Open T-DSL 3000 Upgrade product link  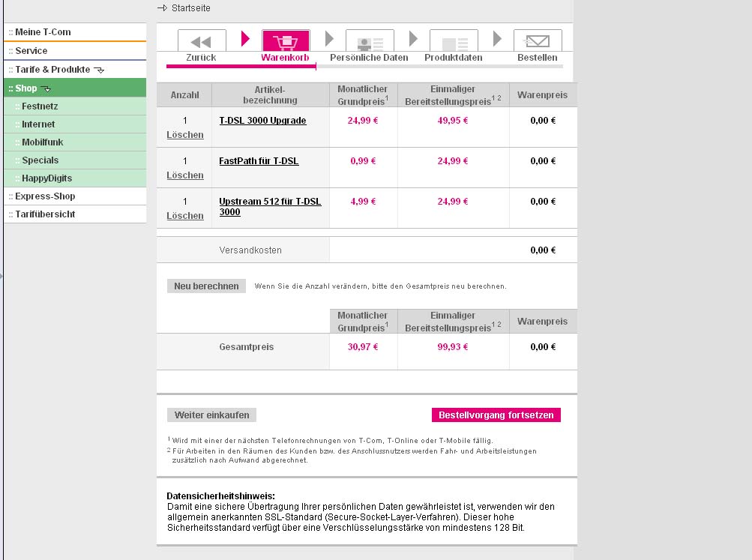coord(262,121)
